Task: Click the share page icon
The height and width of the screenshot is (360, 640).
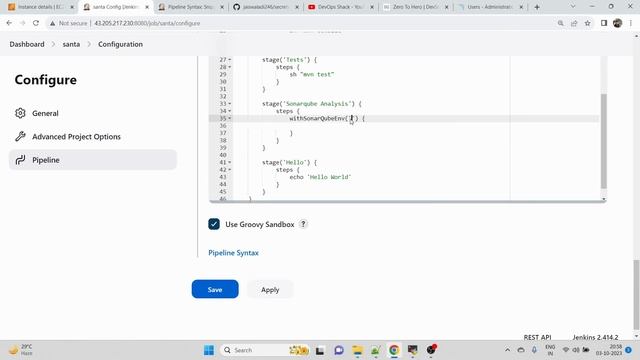Action: [x=574, y=23]
